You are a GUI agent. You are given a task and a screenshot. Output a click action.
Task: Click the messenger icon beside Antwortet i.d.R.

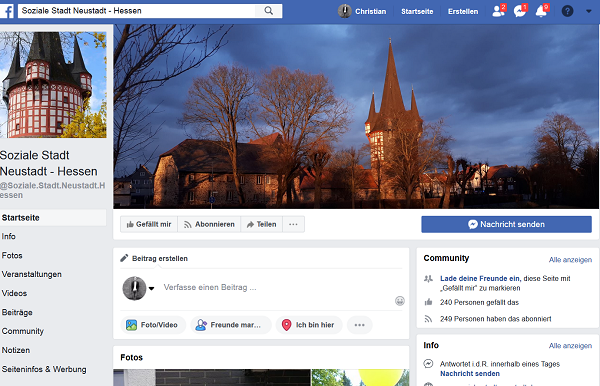[x=428, y=364]
